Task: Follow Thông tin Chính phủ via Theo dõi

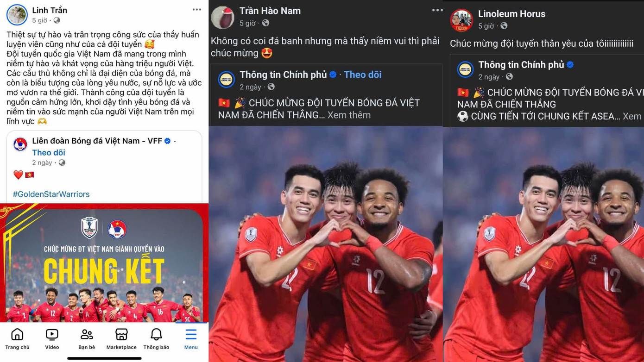Action: point(363,75)
